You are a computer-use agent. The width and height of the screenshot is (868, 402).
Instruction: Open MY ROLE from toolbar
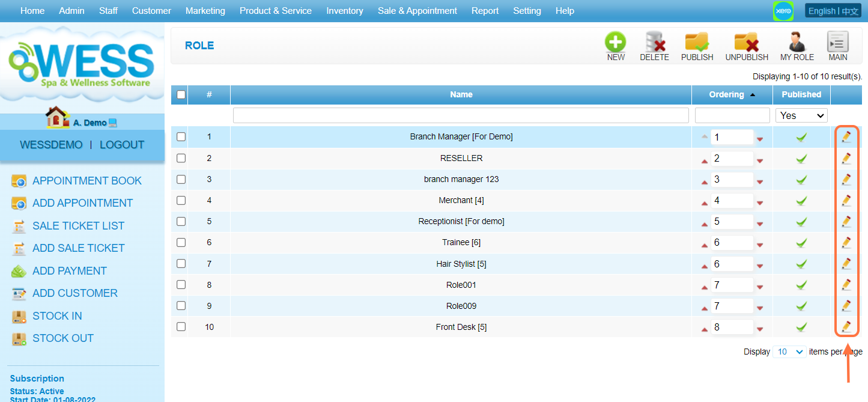point(797,43)
